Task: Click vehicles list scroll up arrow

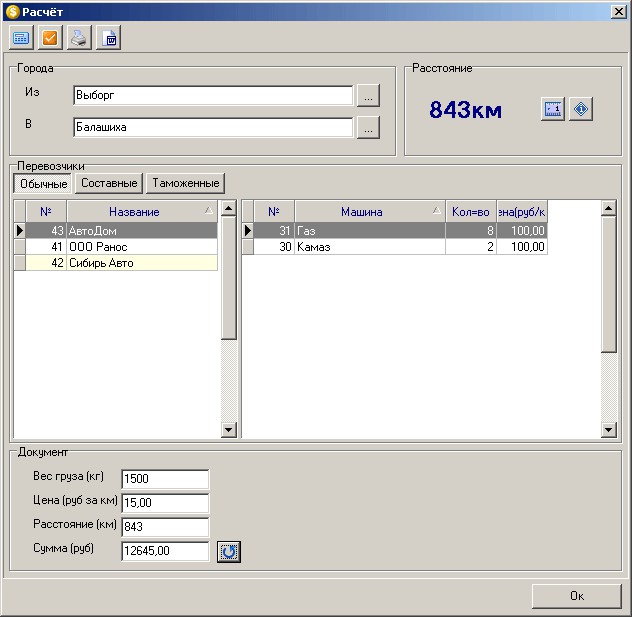Action: click(608, 208)
